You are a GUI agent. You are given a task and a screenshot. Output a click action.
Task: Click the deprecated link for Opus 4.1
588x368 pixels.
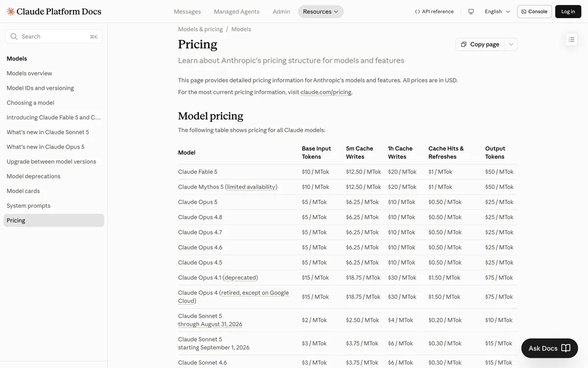tap(240, 278)
